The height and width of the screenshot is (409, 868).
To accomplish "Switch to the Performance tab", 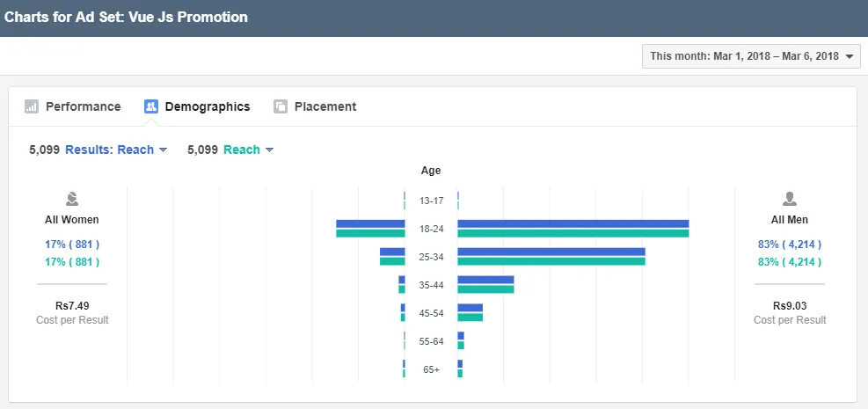I will [72, 106].
